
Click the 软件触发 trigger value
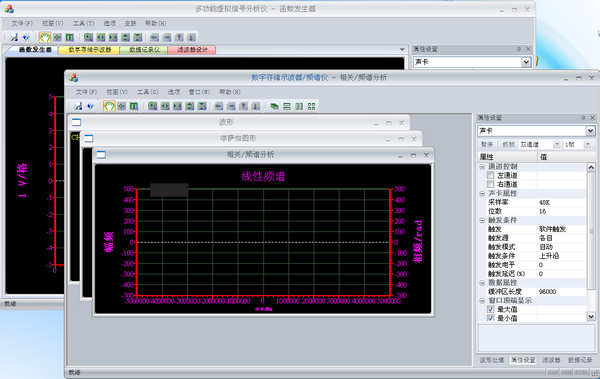[552, 229]
